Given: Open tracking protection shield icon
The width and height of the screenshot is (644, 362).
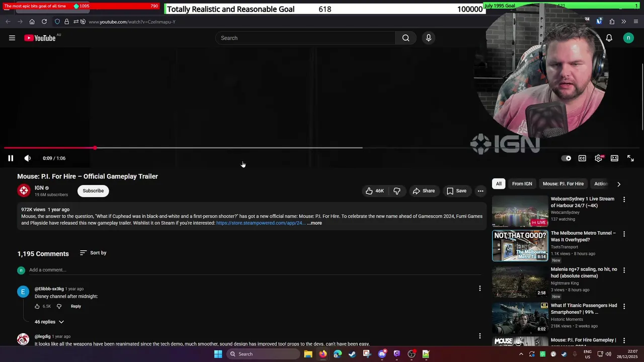Looking at the screenshot, I should (57, 22).
